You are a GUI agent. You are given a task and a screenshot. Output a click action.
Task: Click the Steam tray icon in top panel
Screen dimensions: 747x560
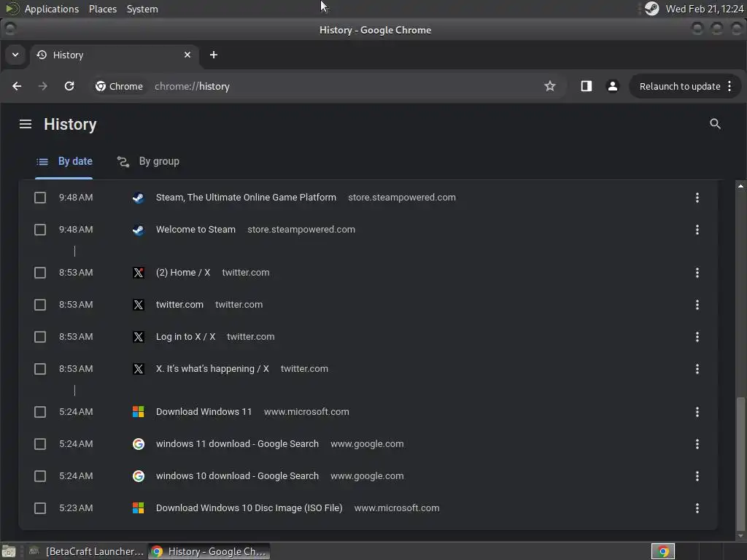pos(651,9)
